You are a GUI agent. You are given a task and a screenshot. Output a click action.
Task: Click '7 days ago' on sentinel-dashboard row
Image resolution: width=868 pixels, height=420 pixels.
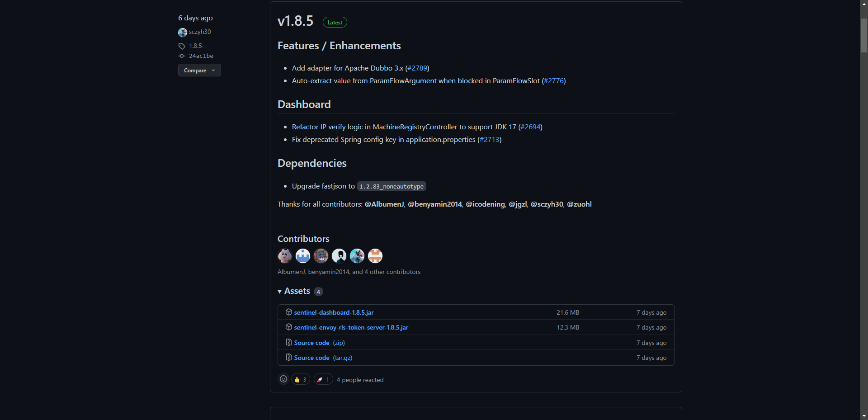point(651,312)
